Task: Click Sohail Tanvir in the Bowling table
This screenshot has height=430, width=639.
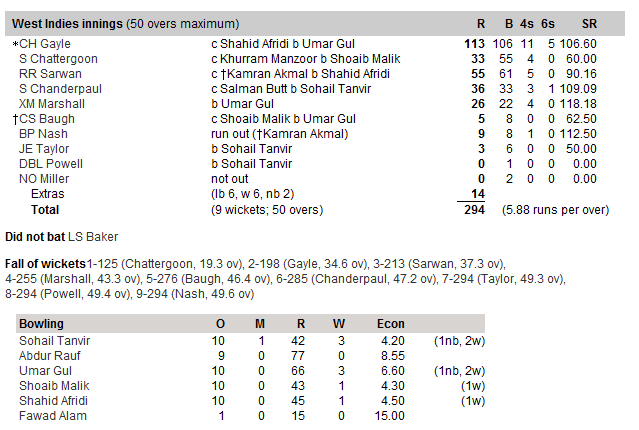Action: (55, 341)
